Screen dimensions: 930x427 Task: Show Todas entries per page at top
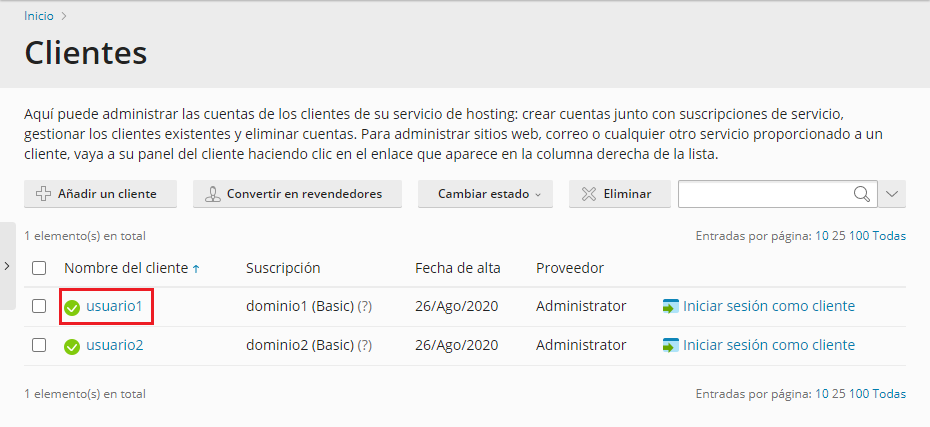pyautogui.click(x=889, y=236)
